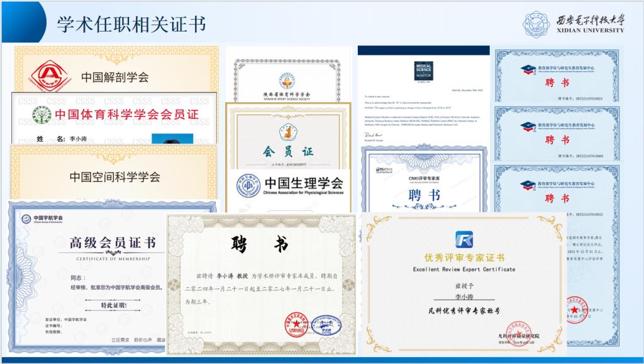The height and width of the screenshot is (364, 644).
Task: Click the name 李小涛 on the member card
Action: click(78, 139)
